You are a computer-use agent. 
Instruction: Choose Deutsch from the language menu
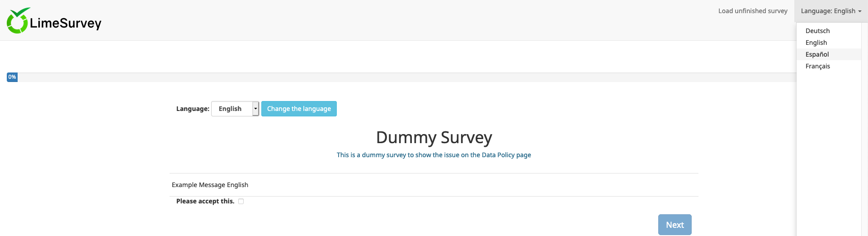(817, 31)
